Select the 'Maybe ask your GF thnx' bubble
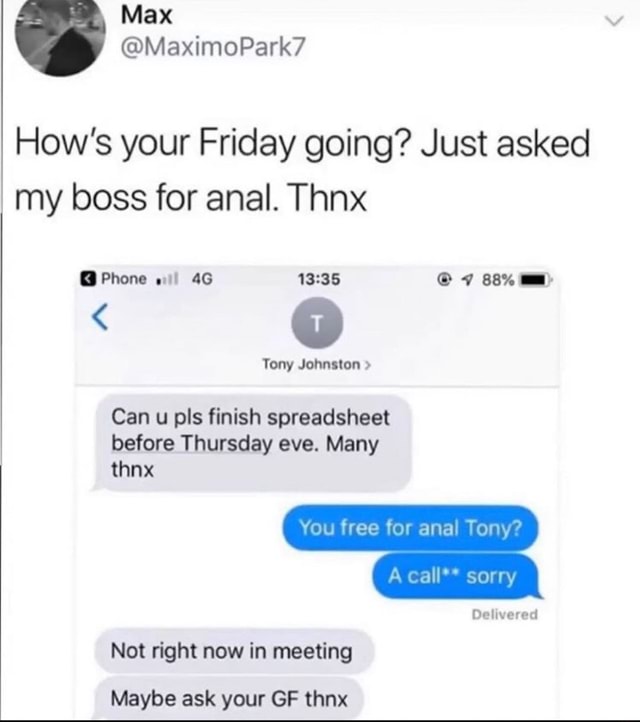640x722 pixels. pyautogui.click(x=229, y=698)
